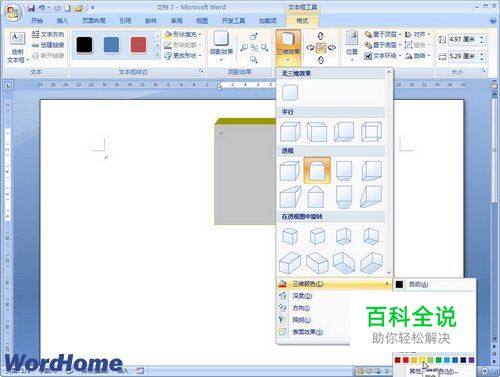The height and width of the screenshot is (377, 500).
Task: Click the Office button logo
Action: [x=13, y=13]
